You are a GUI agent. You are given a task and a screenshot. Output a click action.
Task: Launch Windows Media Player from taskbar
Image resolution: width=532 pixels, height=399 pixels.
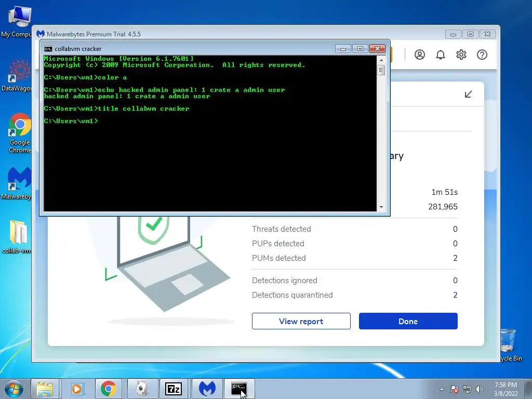(77, 389)
